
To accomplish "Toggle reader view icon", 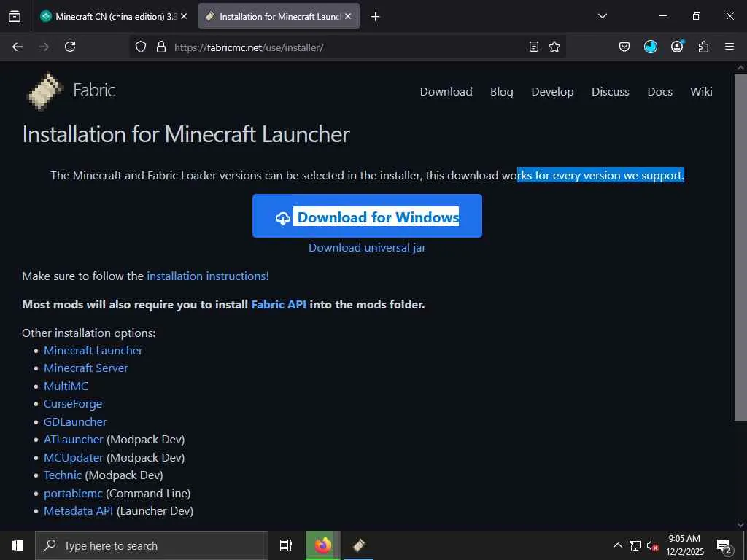I will pyautogui.click(x=534, y=47).
